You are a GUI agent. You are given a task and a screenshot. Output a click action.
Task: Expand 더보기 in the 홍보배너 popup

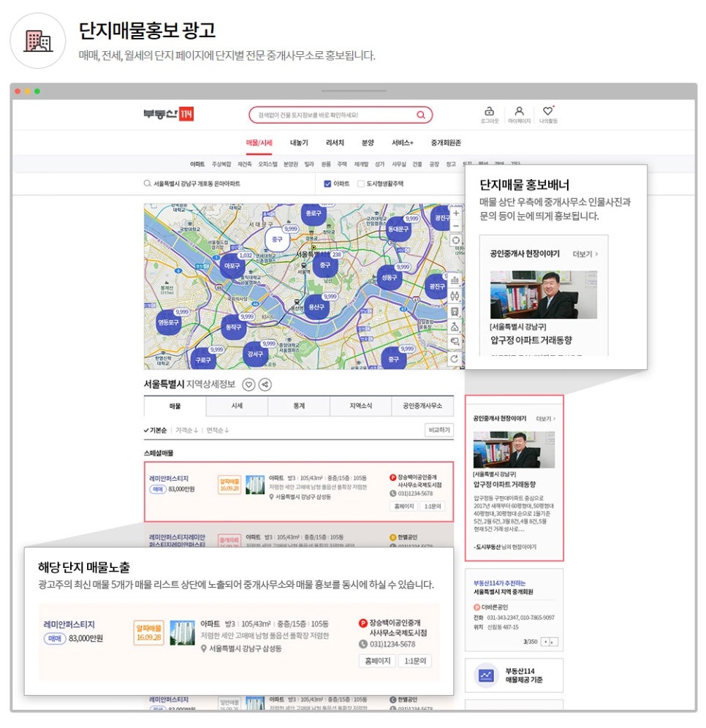(x=585, y=254)
